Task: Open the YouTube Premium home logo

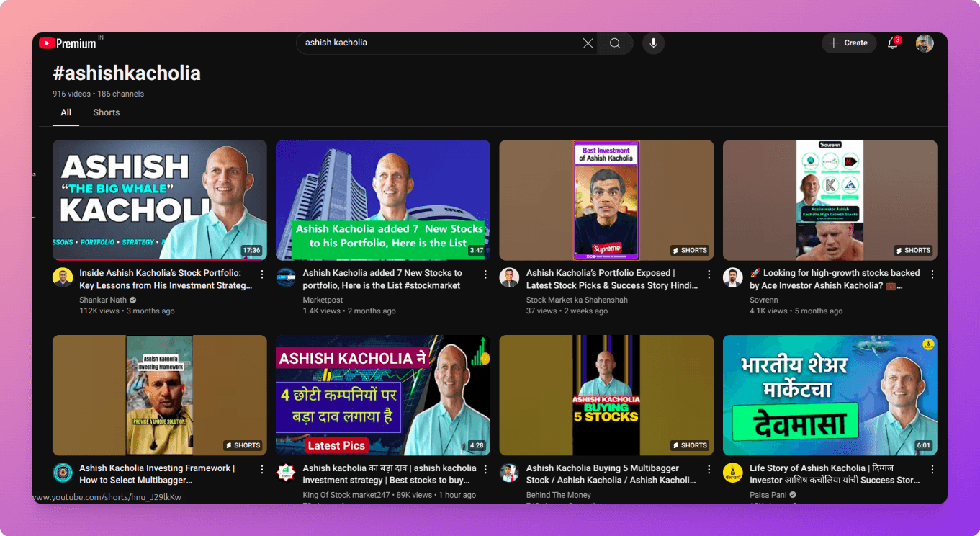Action: tap(68, 43)
